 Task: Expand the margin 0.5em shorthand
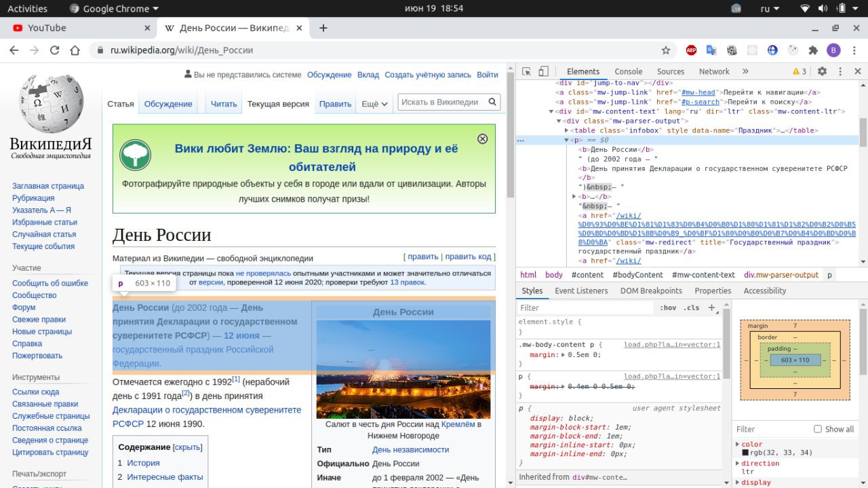point(564,355)
